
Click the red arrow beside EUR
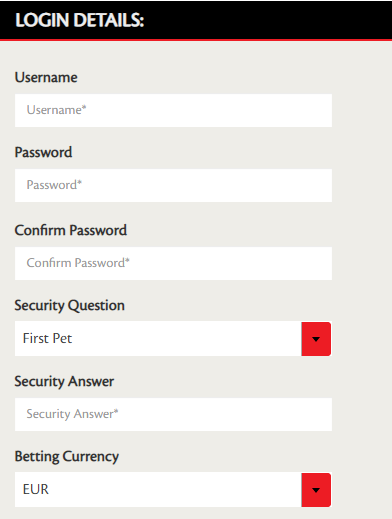[x=316, y=490]
